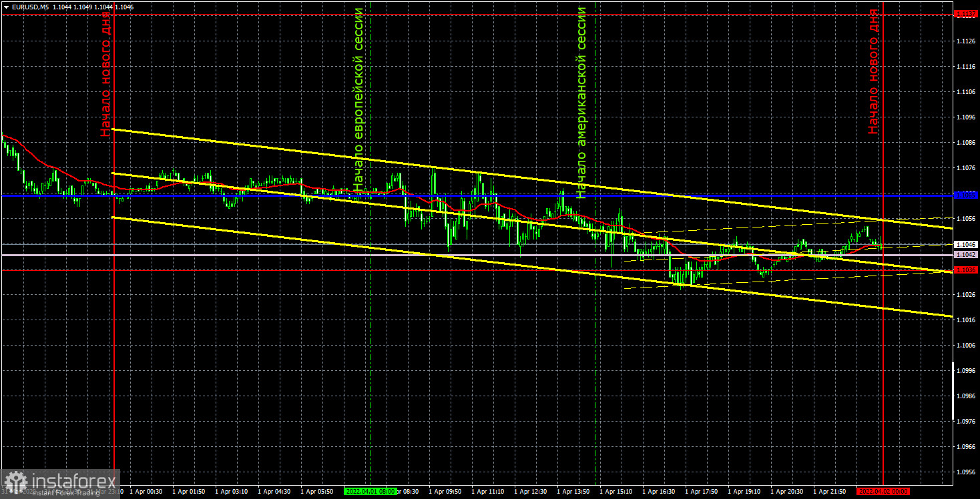Image resolution: width=980 pixels, height=499 pixels.
Task: Click the 1.1042 price label on the axis
Action: [x=965, y=255]
